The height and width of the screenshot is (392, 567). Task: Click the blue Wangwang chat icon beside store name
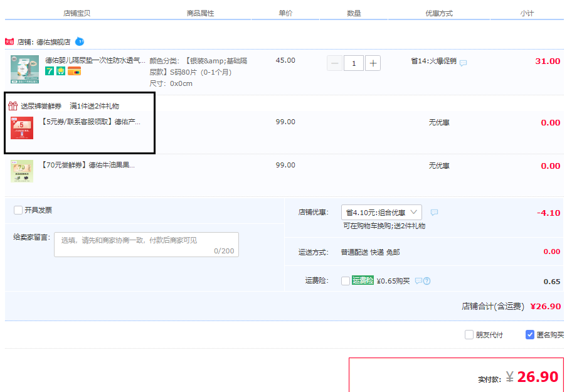(x=80, y=41)
